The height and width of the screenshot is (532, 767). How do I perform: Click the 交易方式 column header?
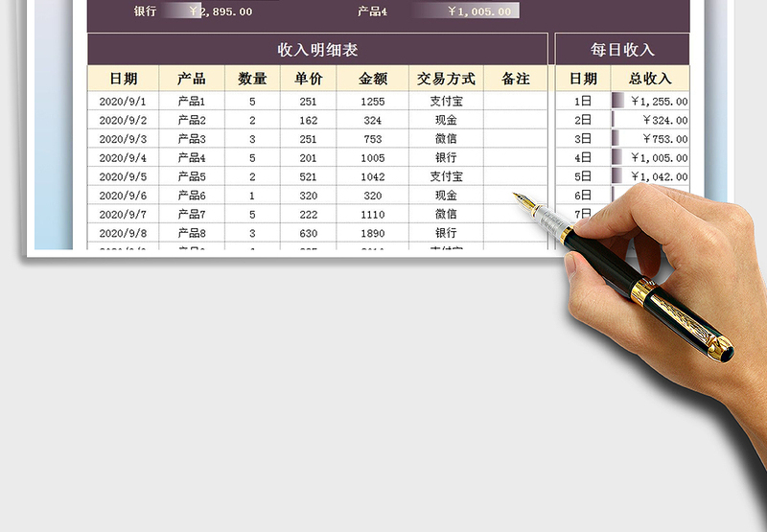point(446,79)
